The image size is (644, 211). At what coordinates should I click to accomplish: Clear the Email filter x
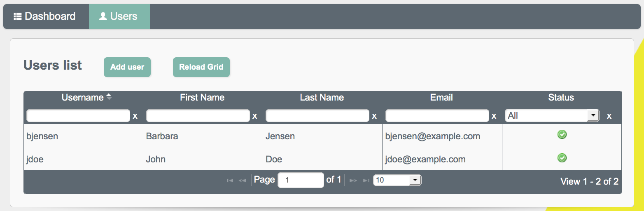tap(494, 116)
